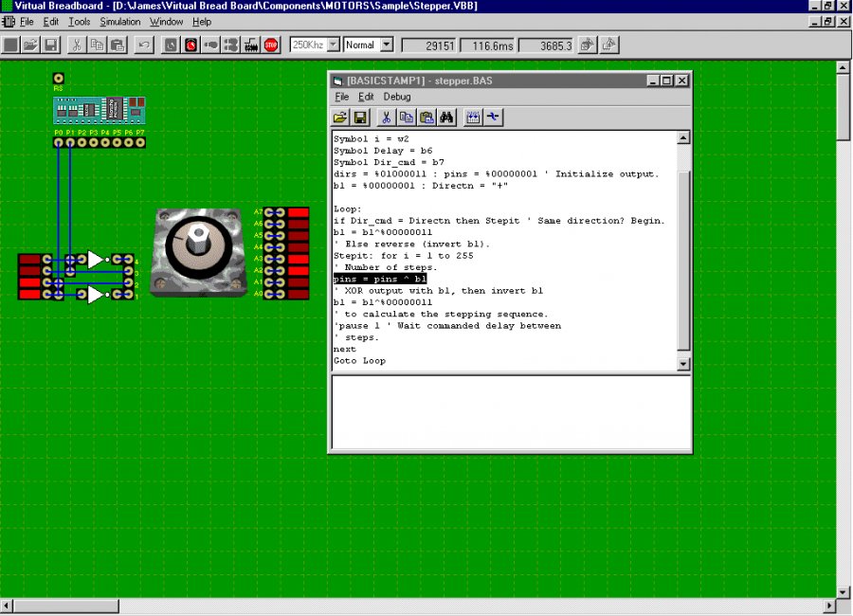853x616 pixels.
Task: Click the Open folder icon in main toolbar
Action: point(30,45)
